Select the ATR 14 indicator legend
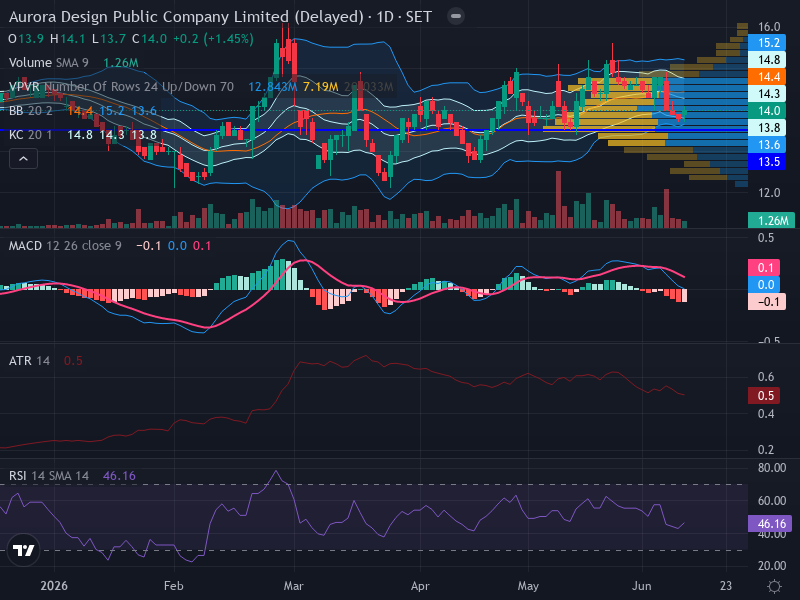The height and width of the screenshot is (600, 800). [29, 361]
